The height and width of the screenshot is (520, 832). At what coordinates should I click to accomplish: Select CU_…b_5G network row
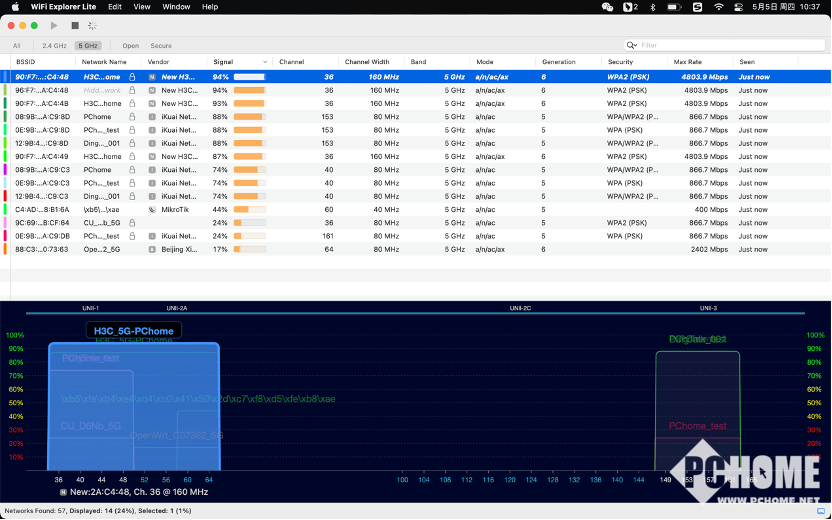pos(416,223)
